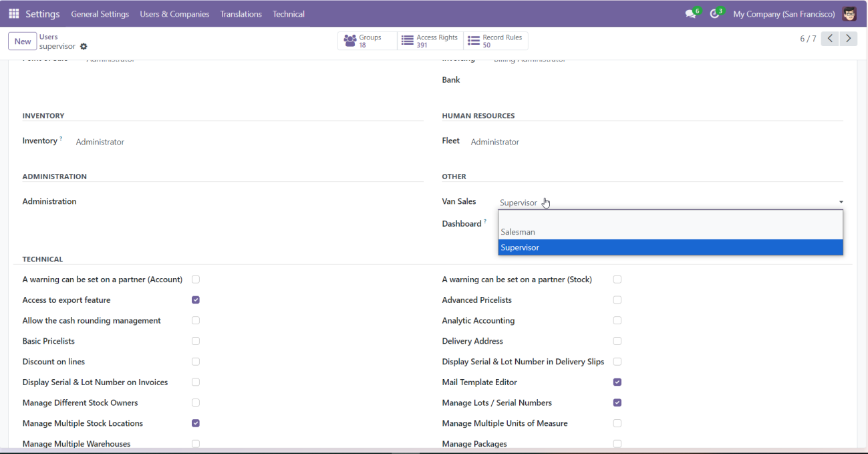Click the Users breadcrumb link
868x454 pixels.
(49, 37)
